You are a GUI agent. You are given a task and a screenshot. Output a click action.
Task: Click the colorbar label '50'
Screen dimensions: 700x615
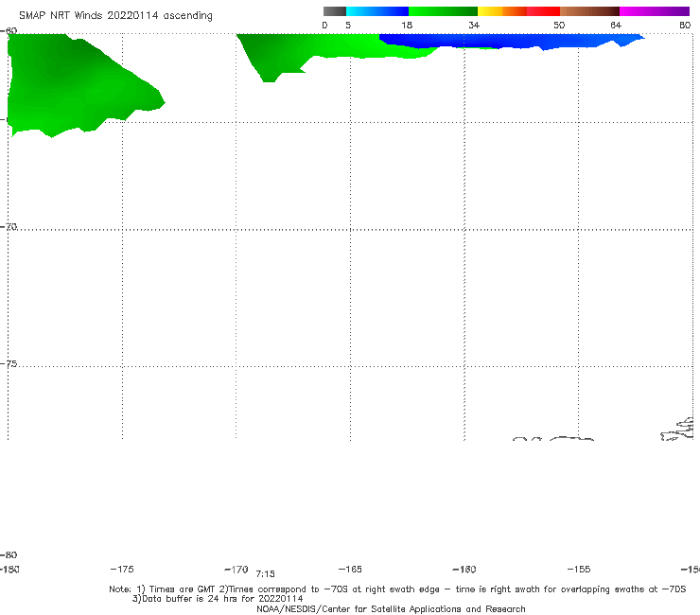coord(559,26)
